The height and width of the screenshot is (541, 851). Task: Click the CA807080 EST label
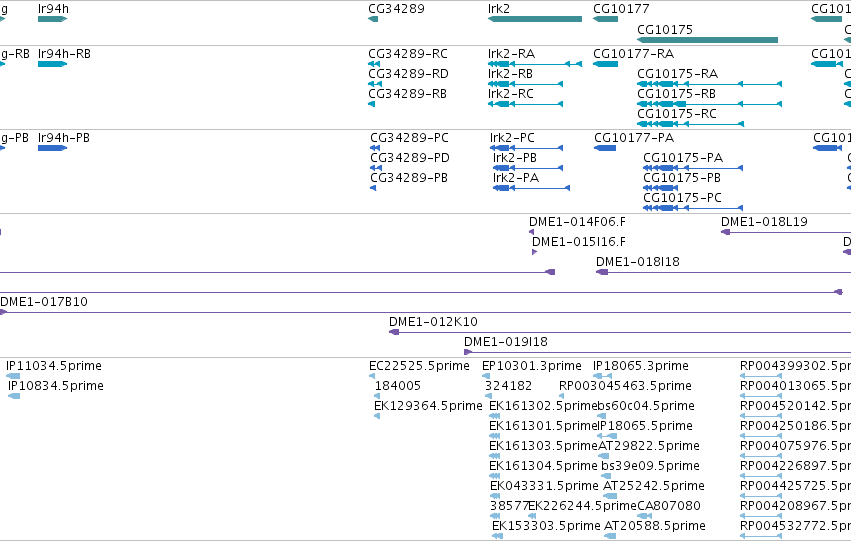tap(669, 507)
